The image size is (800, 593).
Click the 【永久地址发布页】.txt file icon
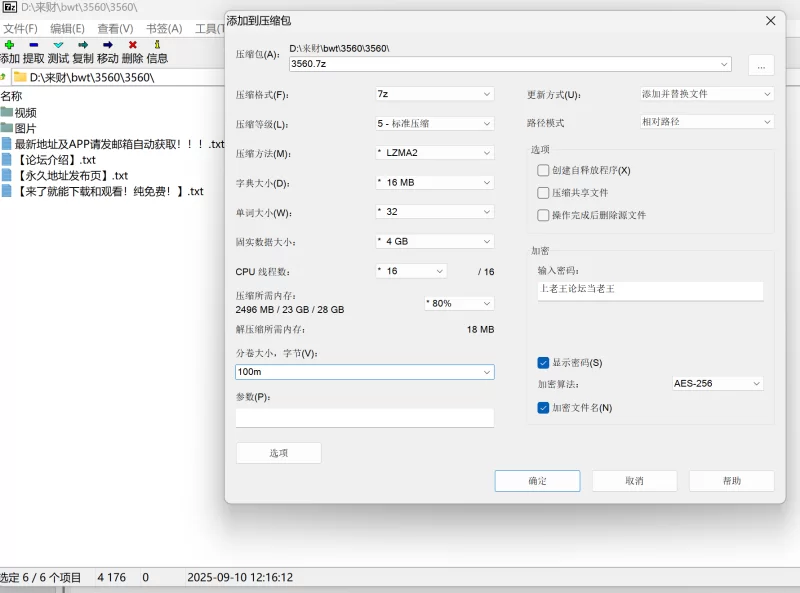7,175
